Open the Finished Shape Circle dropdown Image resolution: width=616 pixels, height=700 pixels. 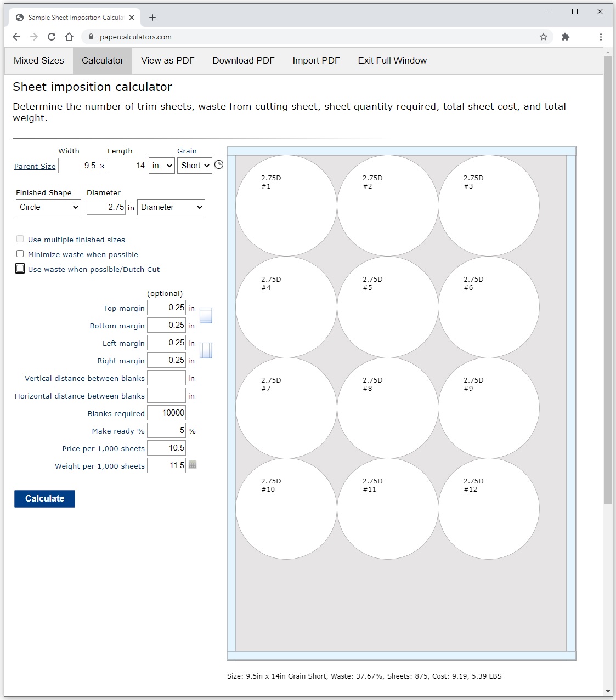pos(48,207)
